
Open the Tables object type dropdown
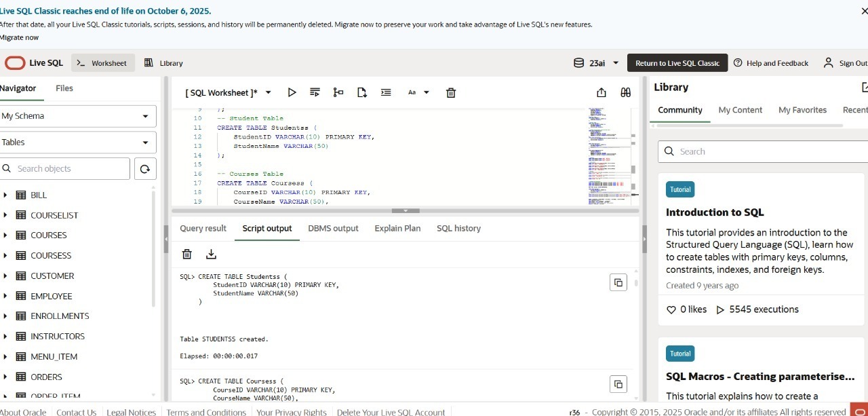pyautogui.click(x=78, y=143)
